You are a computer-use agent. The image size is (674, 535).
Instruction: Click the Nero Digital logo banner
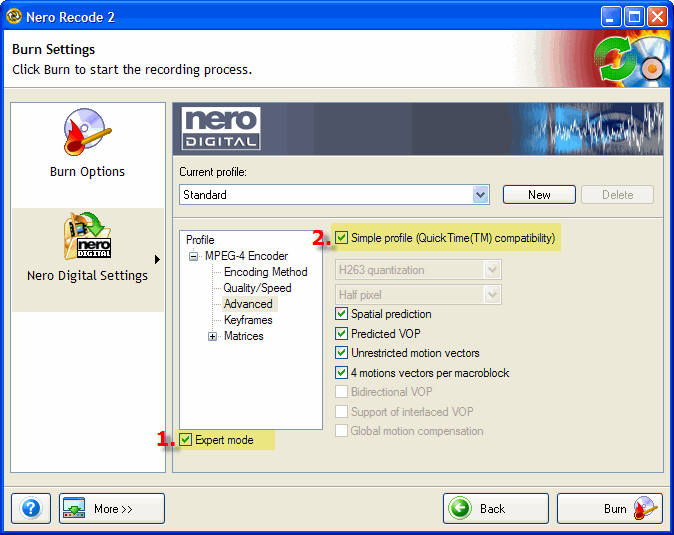(x=221, y=128)
